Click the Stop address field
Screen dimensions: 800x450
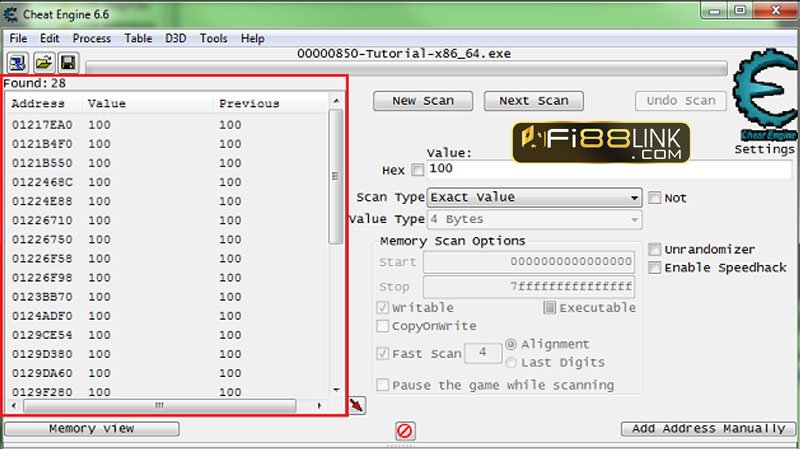point(529,287)
